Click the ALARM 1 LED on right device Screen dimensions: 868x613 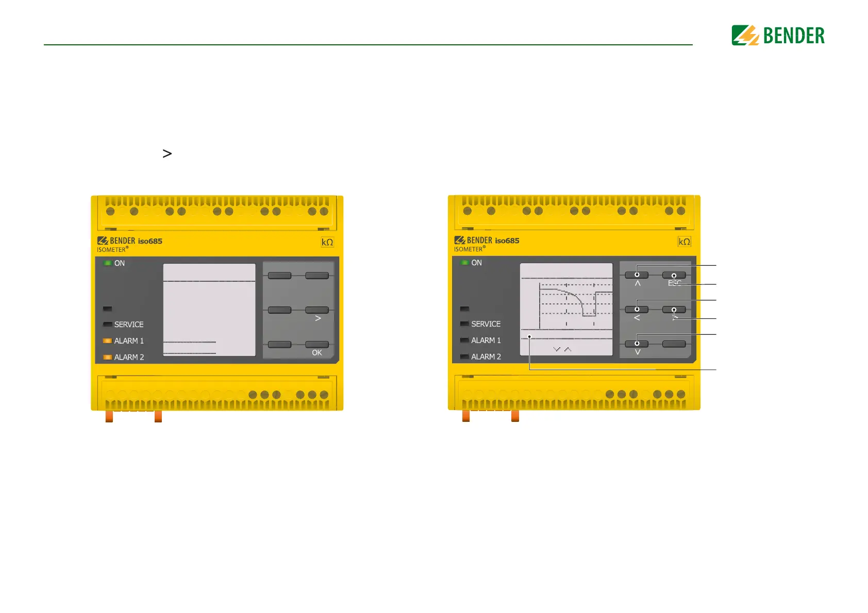pyautogui.click(x=464, y=340)
